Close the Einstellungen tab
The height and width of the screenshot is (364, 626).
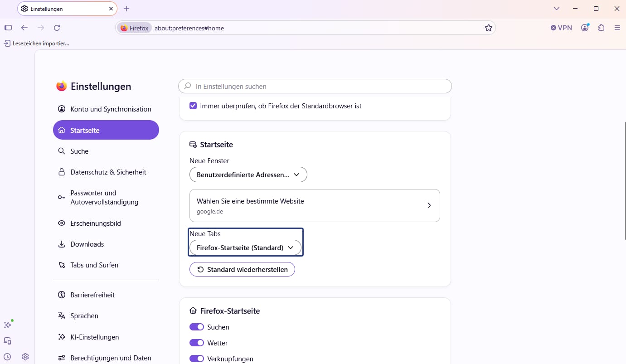(x=111, y=9)
